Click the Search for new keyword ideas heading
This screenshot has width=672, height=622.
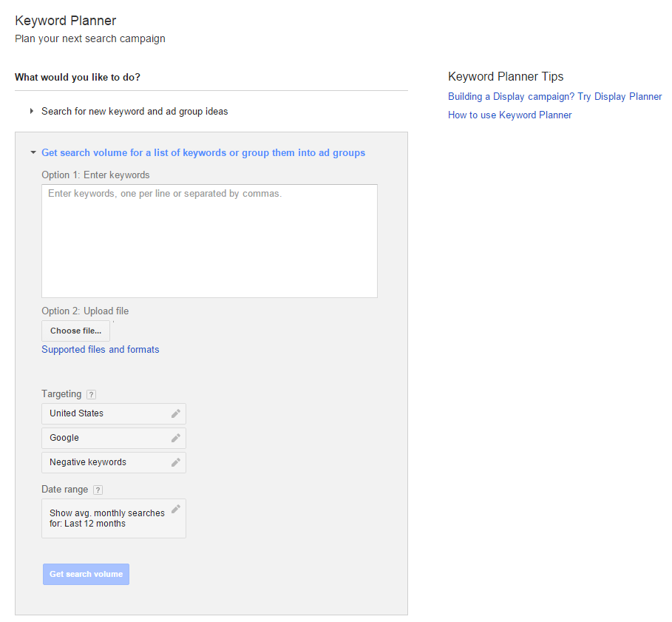(135, 112)
